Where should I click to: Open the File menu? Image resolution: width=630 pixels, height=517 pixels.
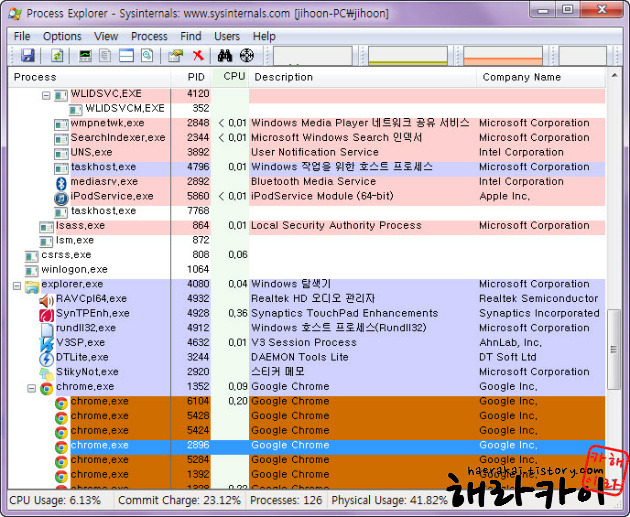[22, 37]
